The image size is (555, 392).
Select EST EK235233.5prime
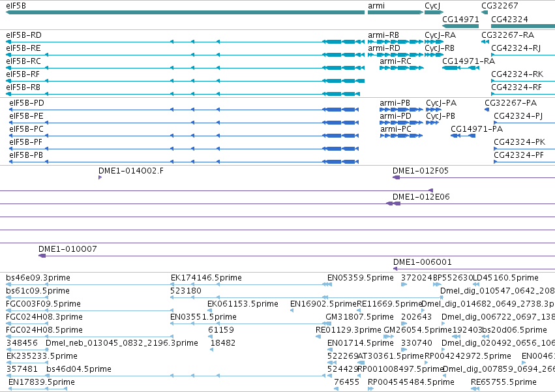tap(27, 363)
